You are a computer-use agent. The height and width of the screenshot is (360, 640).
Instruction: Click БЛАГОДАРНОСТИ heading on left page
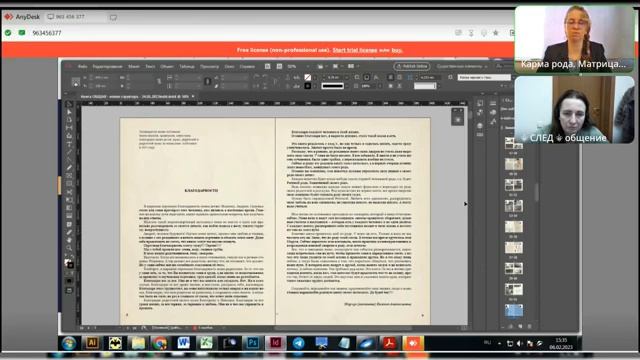201,191
